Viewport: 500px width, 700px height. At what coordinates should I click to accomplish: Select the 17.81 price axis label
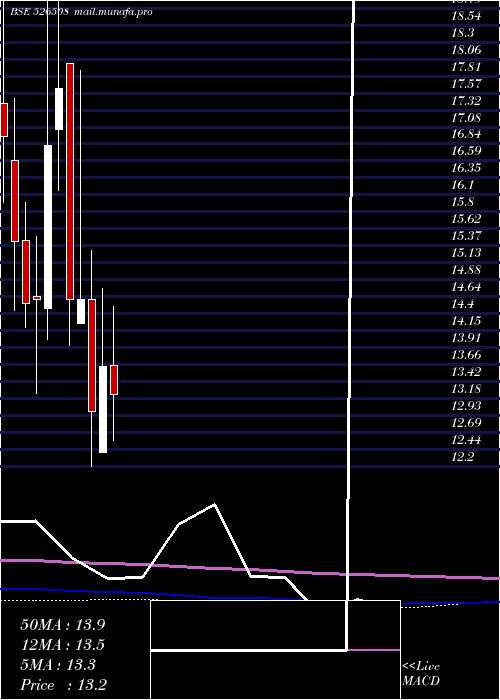(466, 67)
